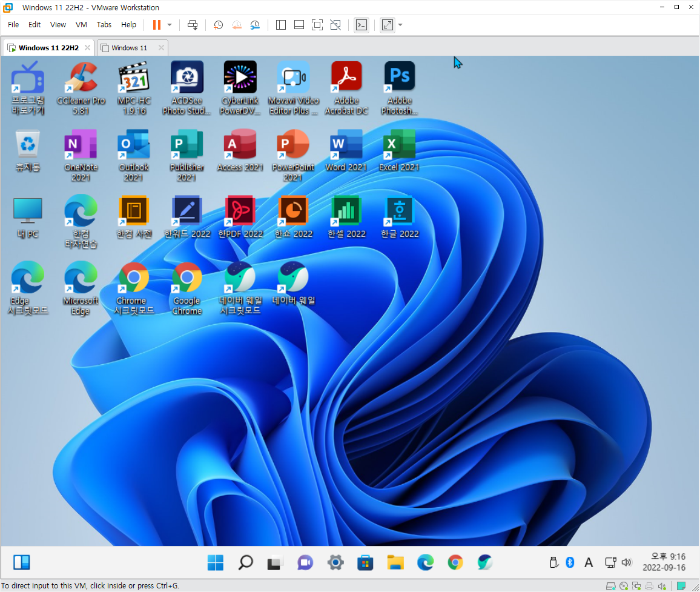Expand the stretch guest dropdown arrow
700x592 pixels.
click(400, 25)
